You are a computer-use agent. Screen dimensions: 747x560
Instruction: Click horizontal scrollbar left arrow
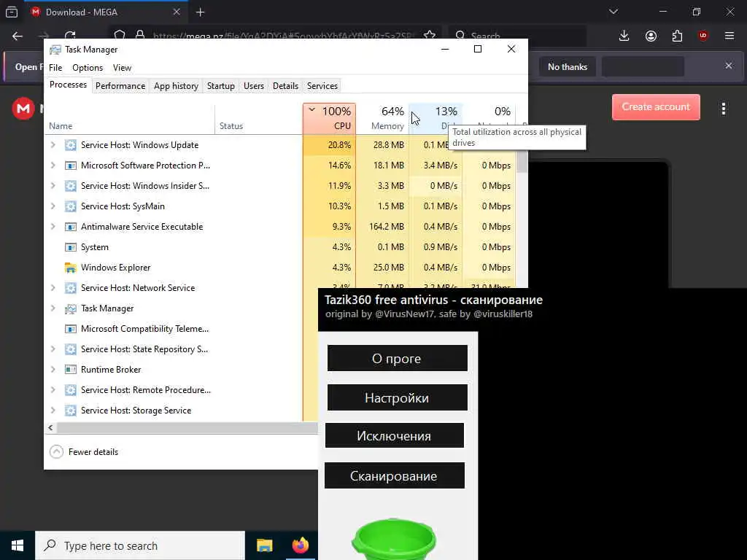point(50,427)
